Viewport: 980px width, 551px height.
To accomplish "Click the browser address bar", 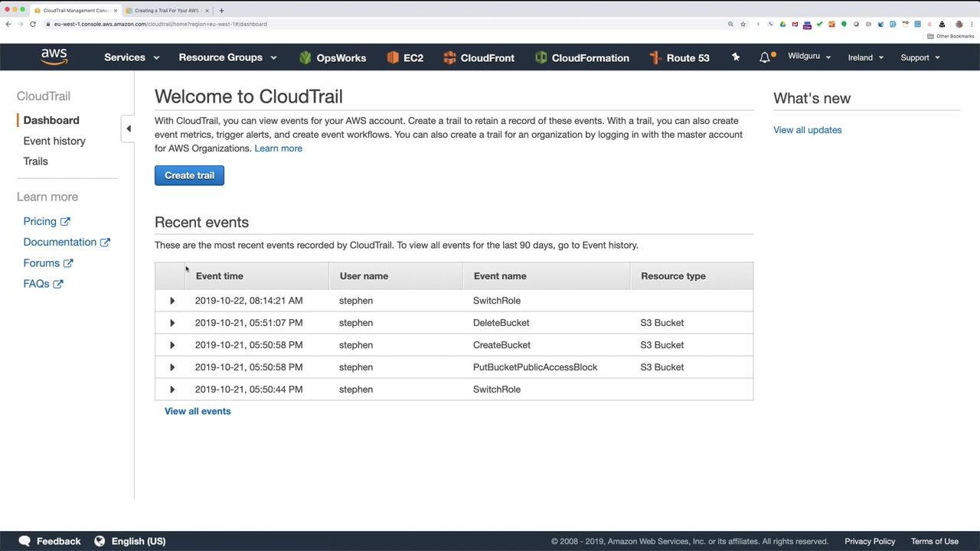I will (x=383, y=24).
